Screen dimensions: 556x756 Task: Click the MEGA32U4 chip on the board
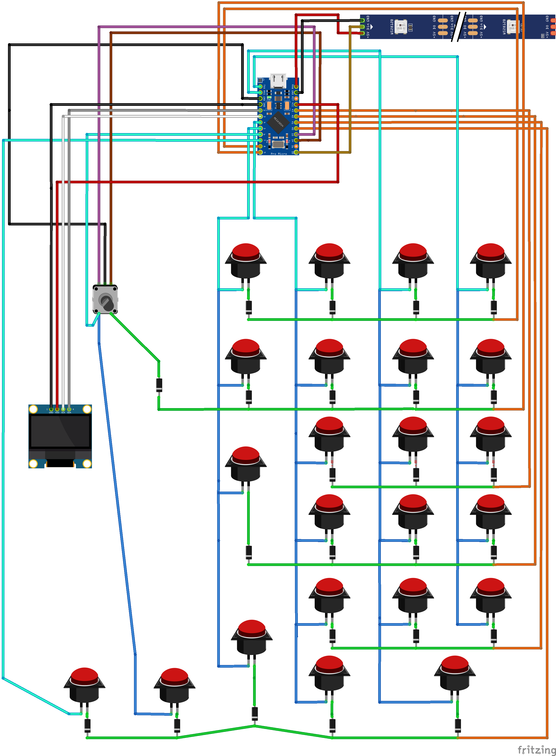coord(278,123)
